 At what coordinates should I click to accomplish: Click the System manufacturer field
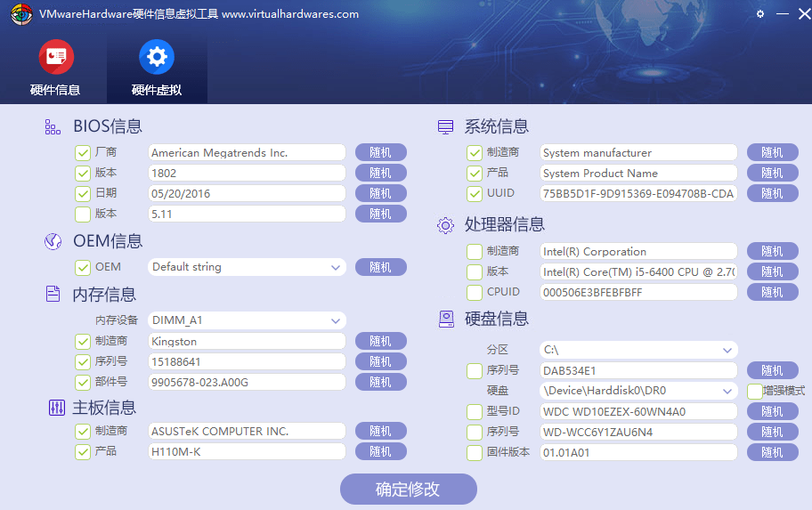638,153
